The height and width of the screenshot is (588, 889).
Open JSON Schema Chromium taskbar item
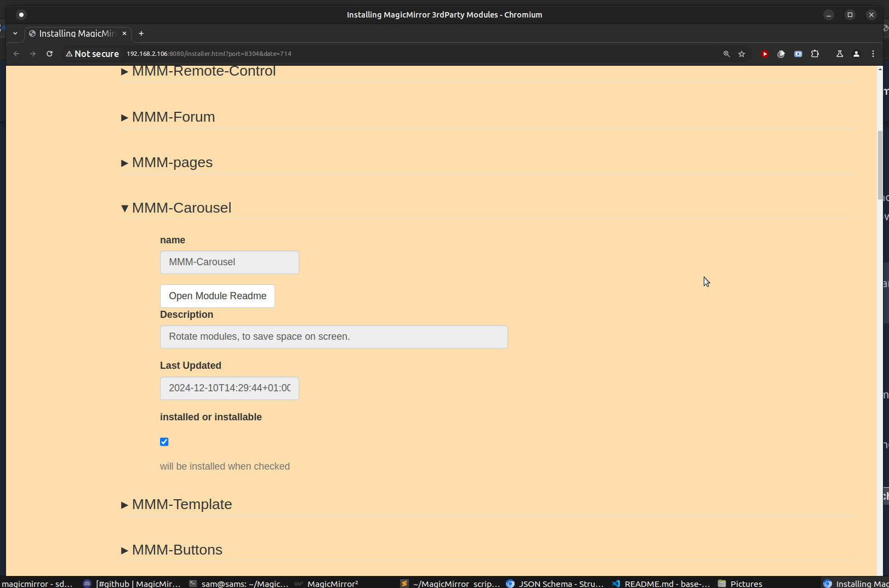[555, 584]
